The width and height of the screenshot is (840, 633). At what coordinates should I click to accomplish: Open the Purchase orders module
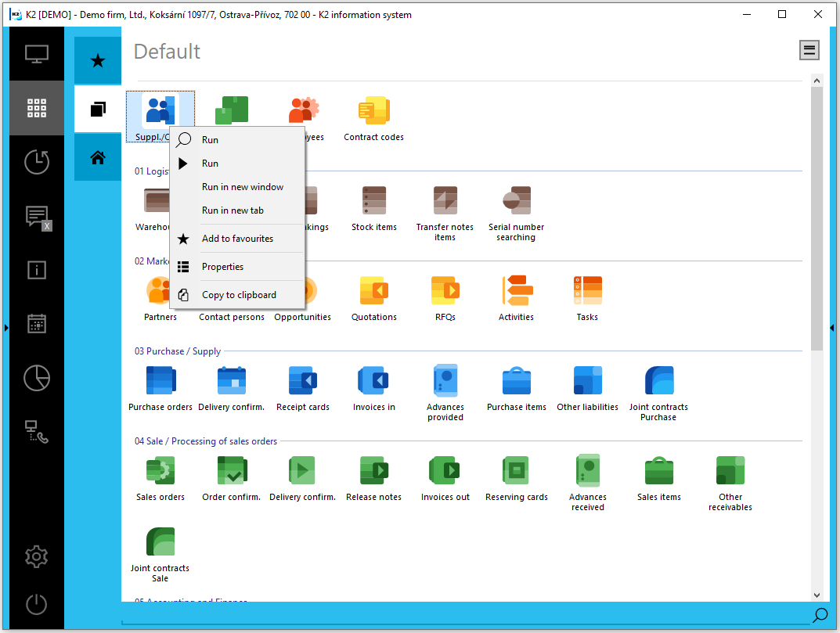click(x=160, y=388)
